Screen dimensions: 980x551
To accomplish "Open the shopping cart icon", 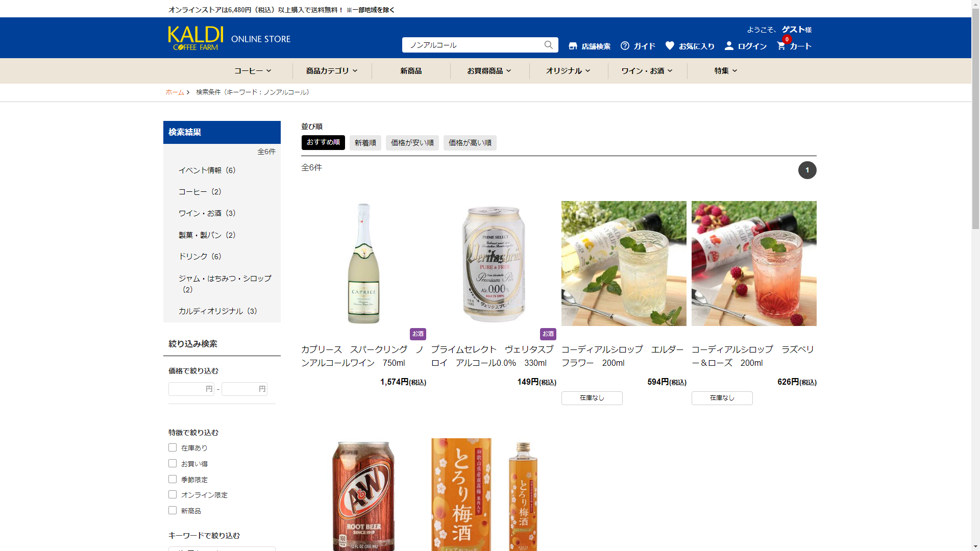I will pos(781,46).
